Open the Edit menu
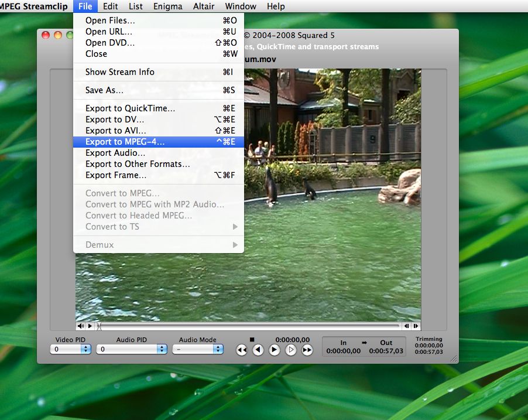The image size is (528, 420). [110, 6]
